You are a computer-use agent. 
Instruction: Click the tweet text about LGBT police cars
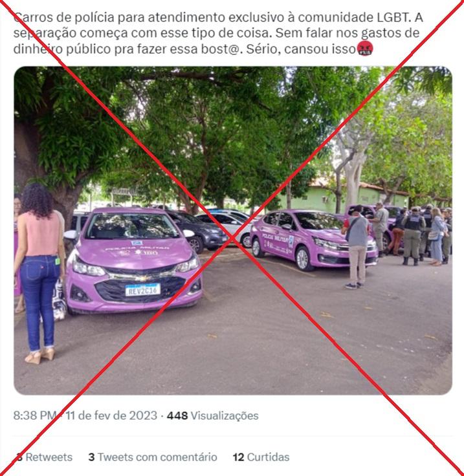(218, 33)
